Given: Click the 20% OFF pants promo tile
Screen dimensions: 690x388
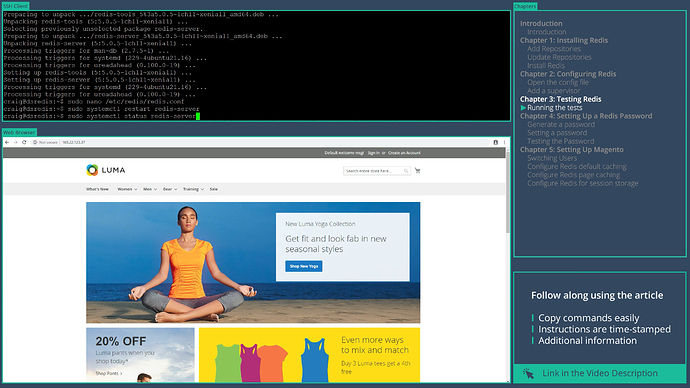Looking at the screenshot, I should [x=140, y=355].
